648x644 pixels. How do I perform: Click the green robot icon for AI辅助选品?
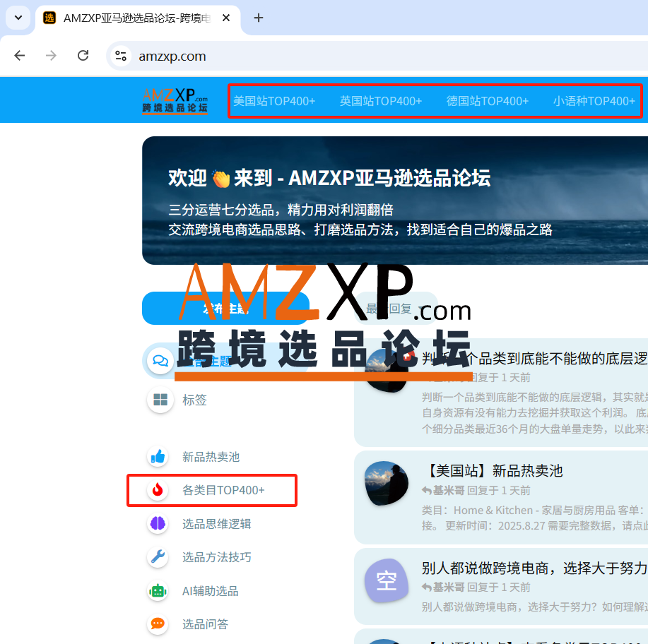[158, 591]
